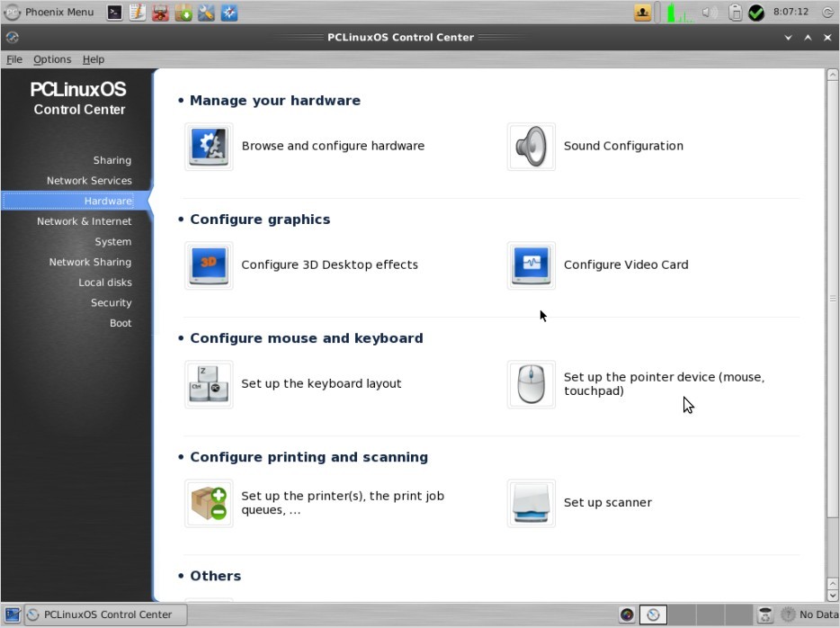Image resolution: width=840 pixels, height=628 pixels.
Task: Click Browse and configure hardware text
Action: click(333, 146)
